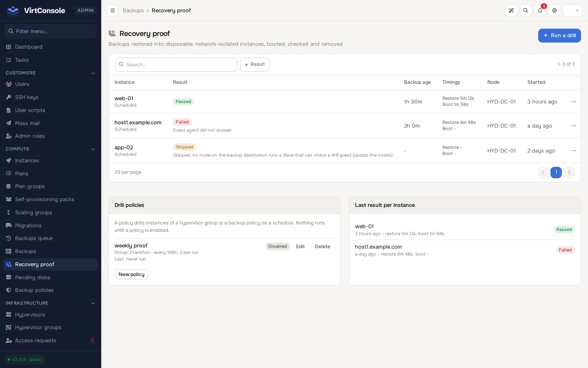Click the Disabled badge on weekly proof
Screen dimensions: 588x368
click(x=277, y=246)
